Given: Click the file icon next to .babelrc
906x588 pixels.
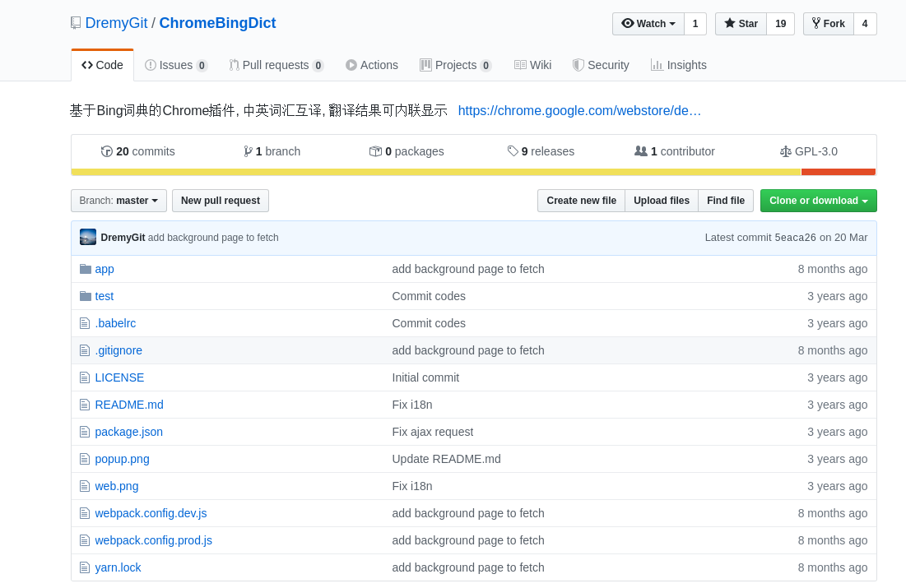Looking at the screenshot, I should [x=85, y=323].
